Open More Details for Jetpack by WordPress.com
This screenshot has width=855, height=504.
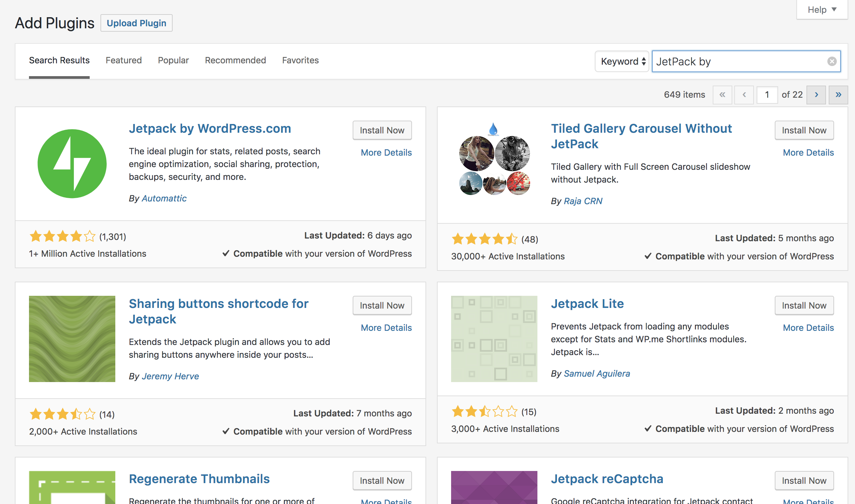(x=386, y=153)
